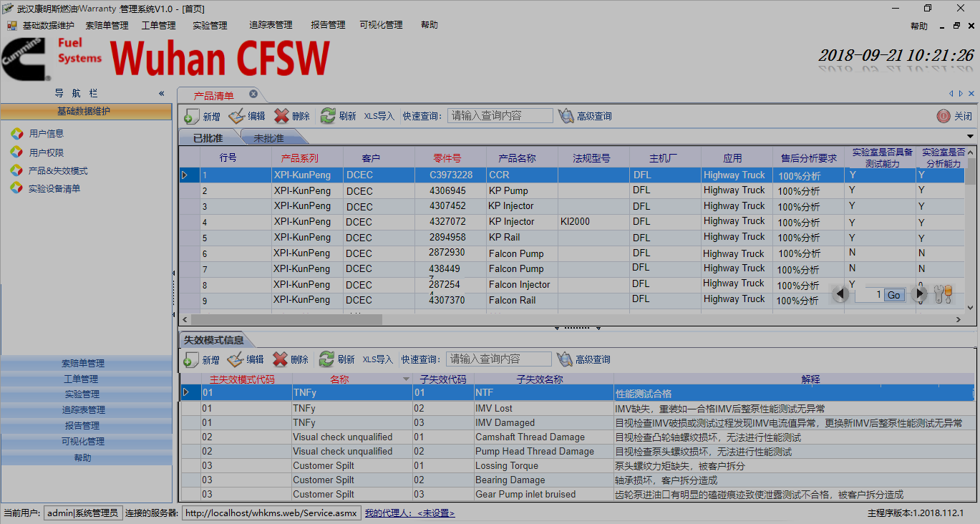Click the wrench settings icon beside the pager
This screenshot has width=980, height=524.
(944, 294)
